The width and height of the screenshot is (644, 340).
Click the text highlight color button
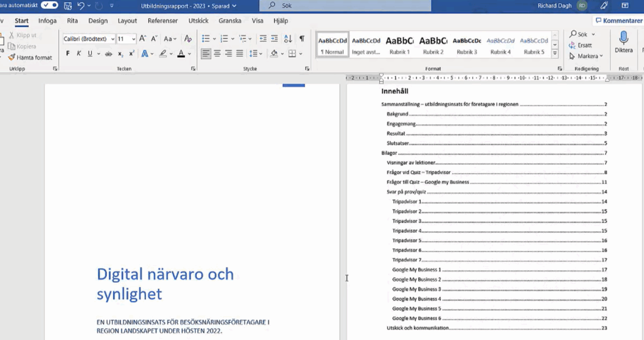pyautogui.click(x=163, y=54)
